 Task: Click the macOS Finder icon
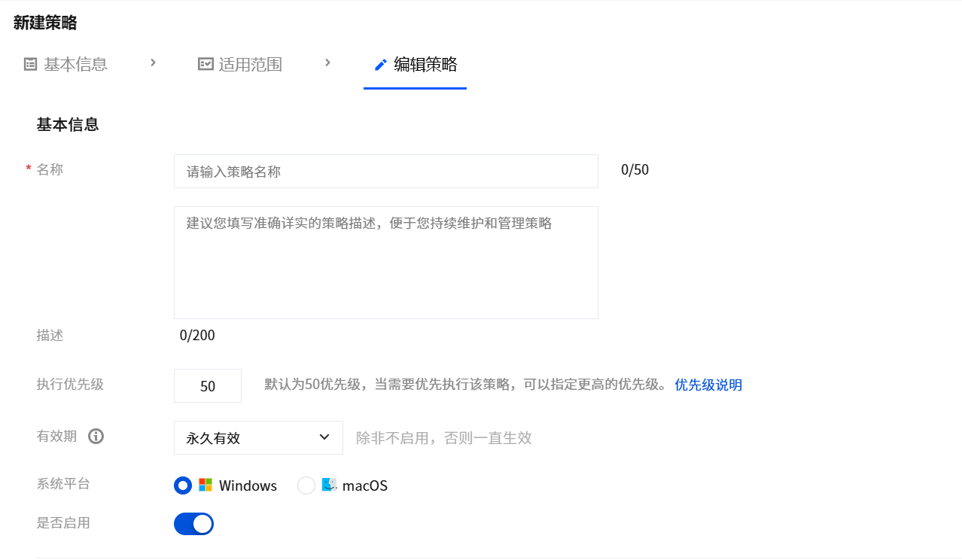(330, 485)
